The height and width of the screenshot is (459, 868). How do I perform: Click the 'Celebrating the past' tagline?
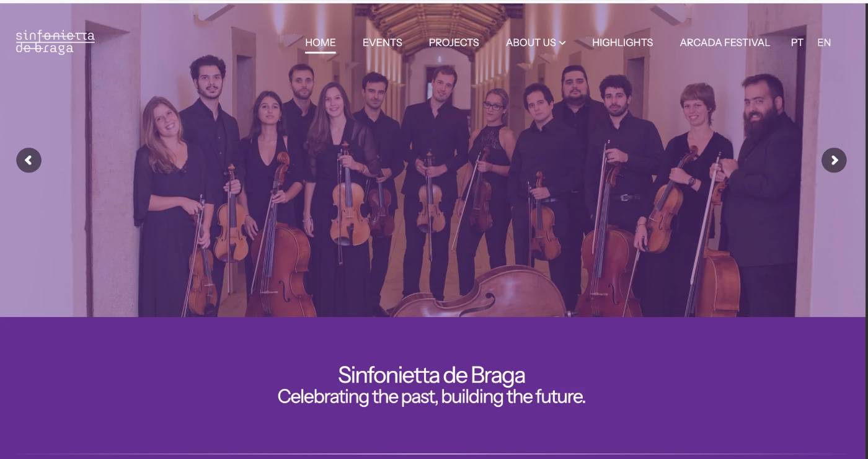click(432, 396)
